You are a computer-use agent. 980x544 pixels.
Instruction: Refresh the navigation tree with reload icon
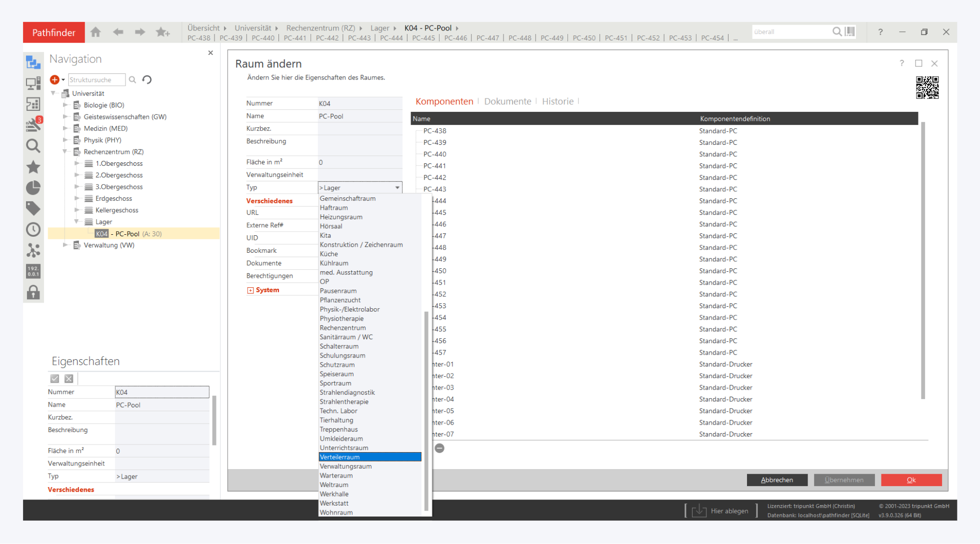tap(147, 80)
